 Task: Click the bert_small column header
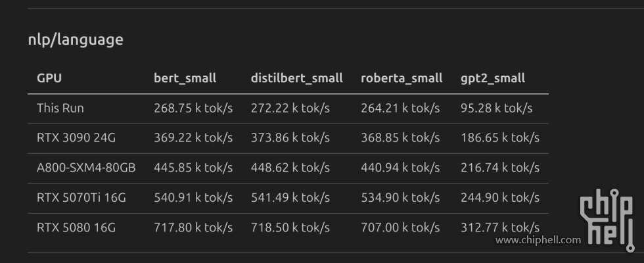pyautogui.click(x=185, y=78)
